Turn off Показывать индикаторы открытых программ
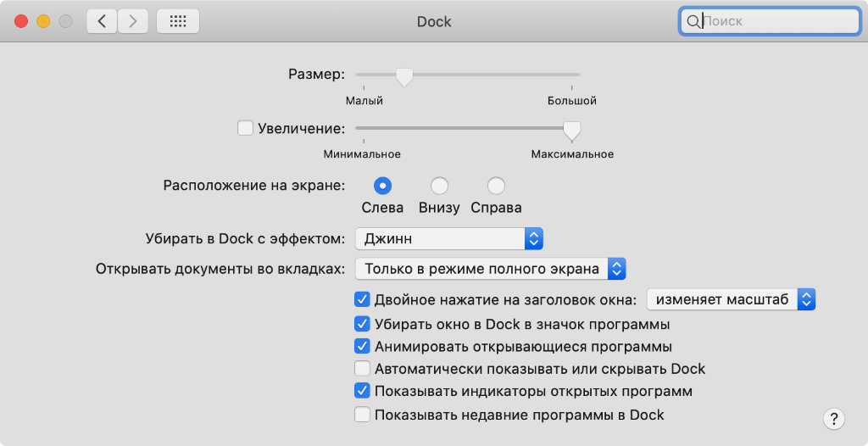 click(x=363, y=392)
